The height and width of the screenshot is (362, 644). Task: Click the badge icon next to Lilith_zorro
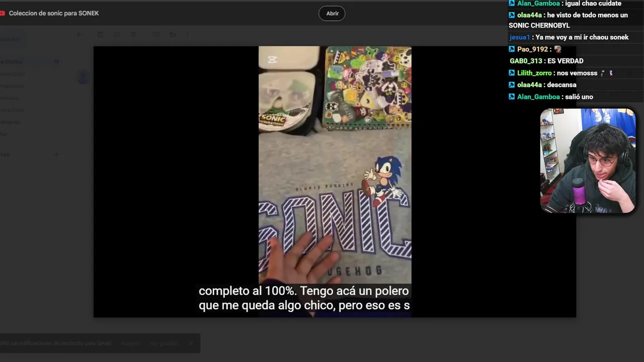pos(512,73)
